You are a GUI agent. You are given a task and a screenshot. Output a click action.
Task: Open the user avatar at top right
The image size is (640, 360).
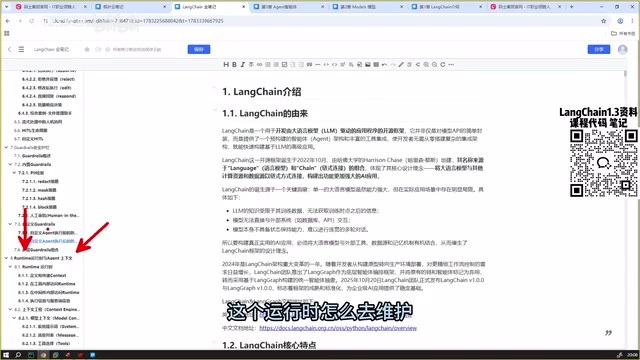622,49
